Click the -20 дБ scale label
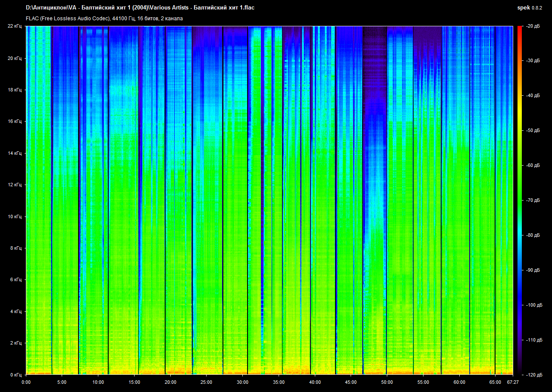Viewport: 552px width, 392px height. point(533,26)
